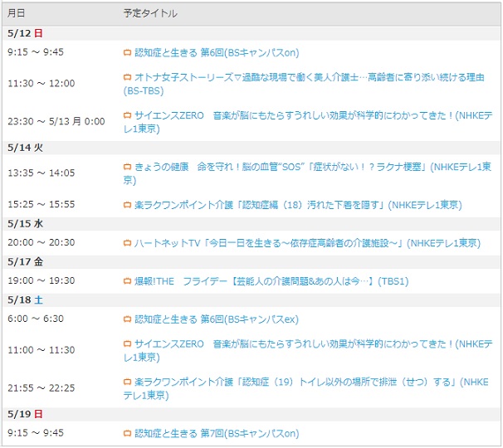Click TV icon beside 認知症と生きる BSキャンパスex
The height and width of the screenshot is (448, 503).
127,319
